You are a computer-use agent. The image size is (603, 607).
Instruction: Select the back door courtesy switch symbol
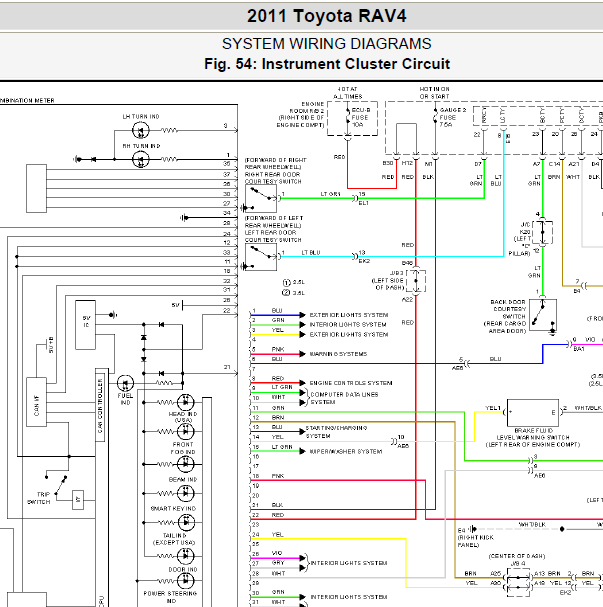point(543,315)
